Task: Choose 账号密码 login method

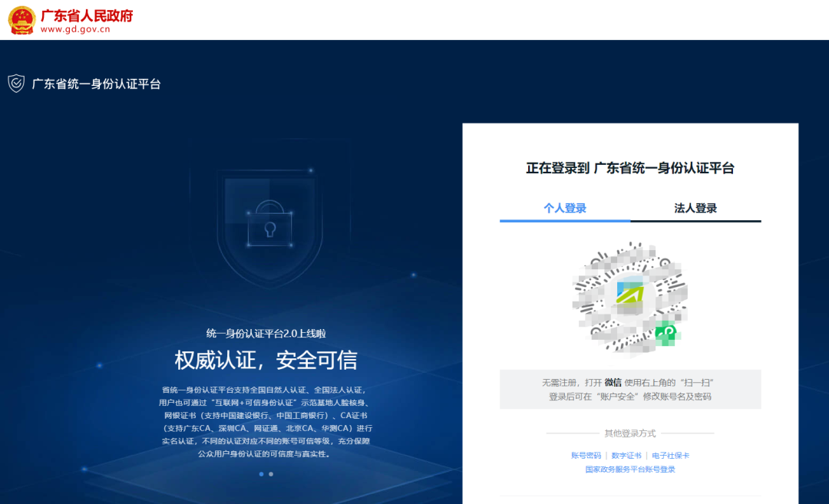Action: click(x=586, y=456)
